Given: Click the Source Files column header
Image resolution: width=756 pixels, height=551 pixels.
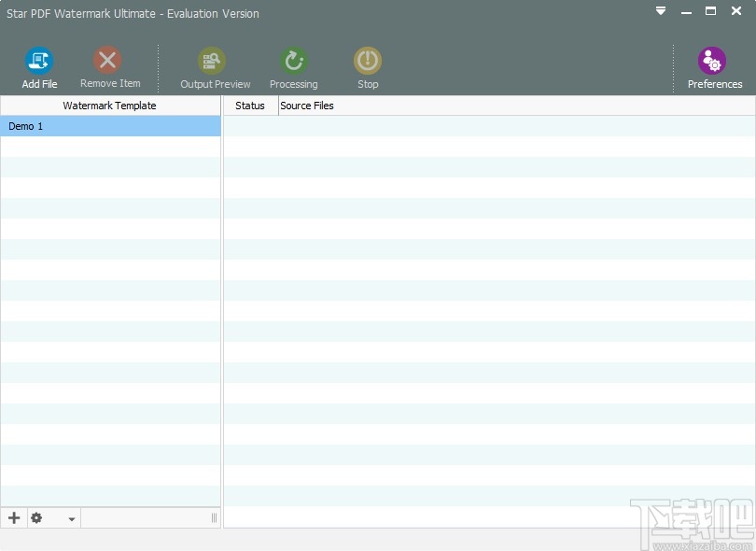Looking at the screenshot, I should point(517,106).
